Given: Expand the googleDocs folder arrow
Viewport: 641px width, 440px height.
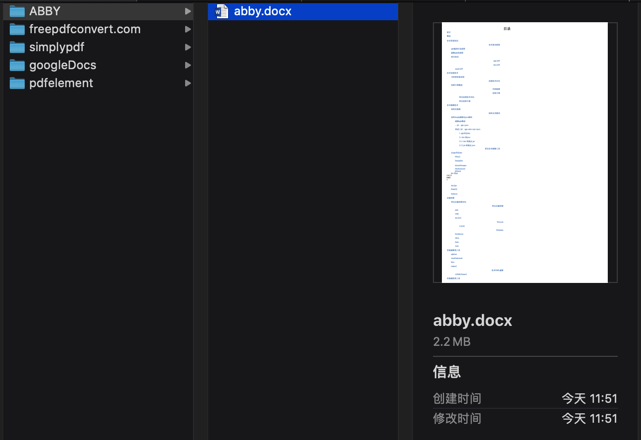Looking at the screenshot, I should [188, 65].
